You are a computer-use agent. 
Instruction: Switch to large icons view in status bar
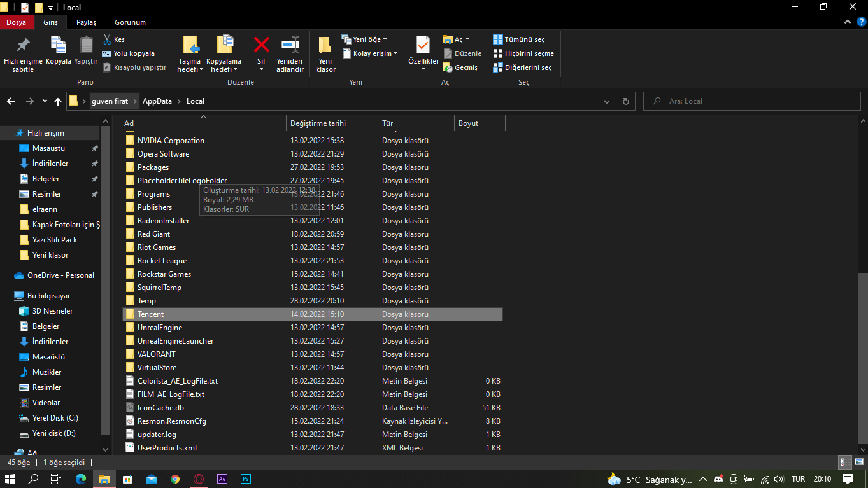pos(858,463)
